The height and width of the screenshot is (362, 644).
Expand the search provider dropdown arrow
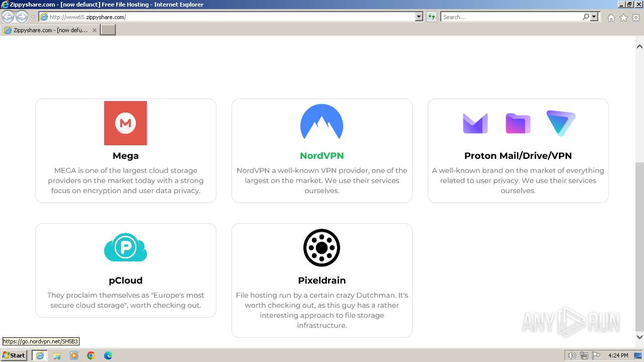click(594, 17)
